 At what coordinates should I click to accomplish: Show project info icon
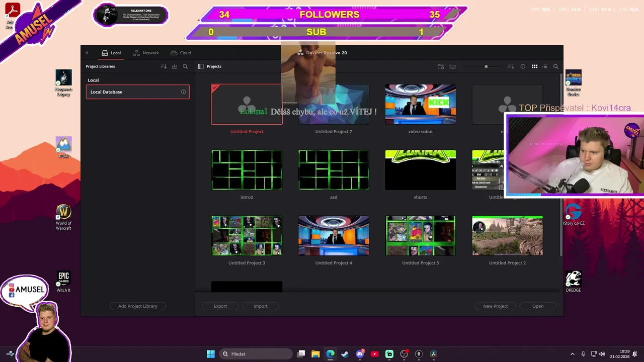(x=523, y=66)
